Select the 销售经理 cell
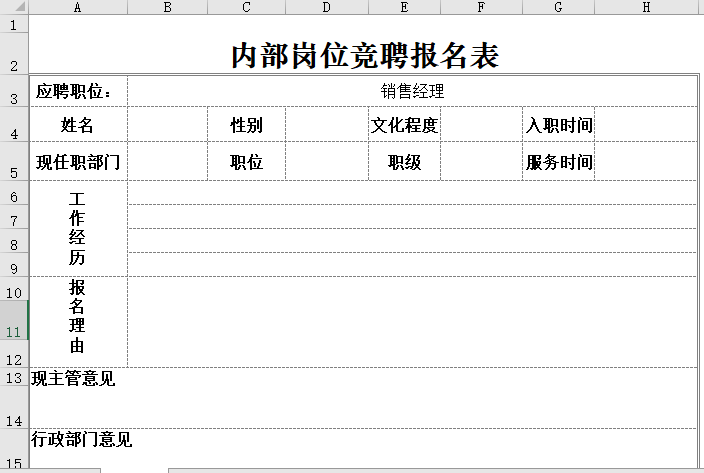Viewport: 704px width, 473px height. pos(412,91)
